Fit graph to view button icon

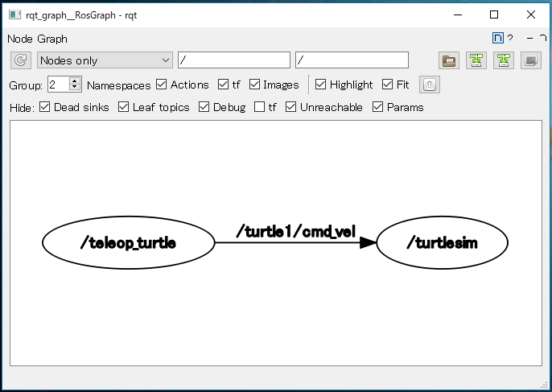point(430,85)
